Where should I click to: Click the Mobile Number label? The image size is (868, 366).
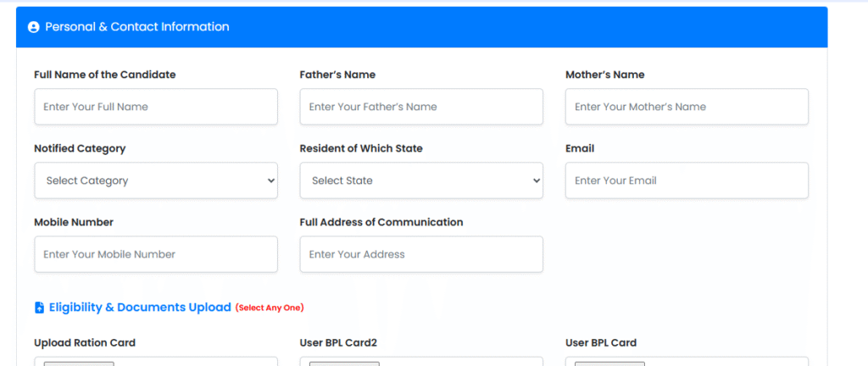click(x=74, y=222)
